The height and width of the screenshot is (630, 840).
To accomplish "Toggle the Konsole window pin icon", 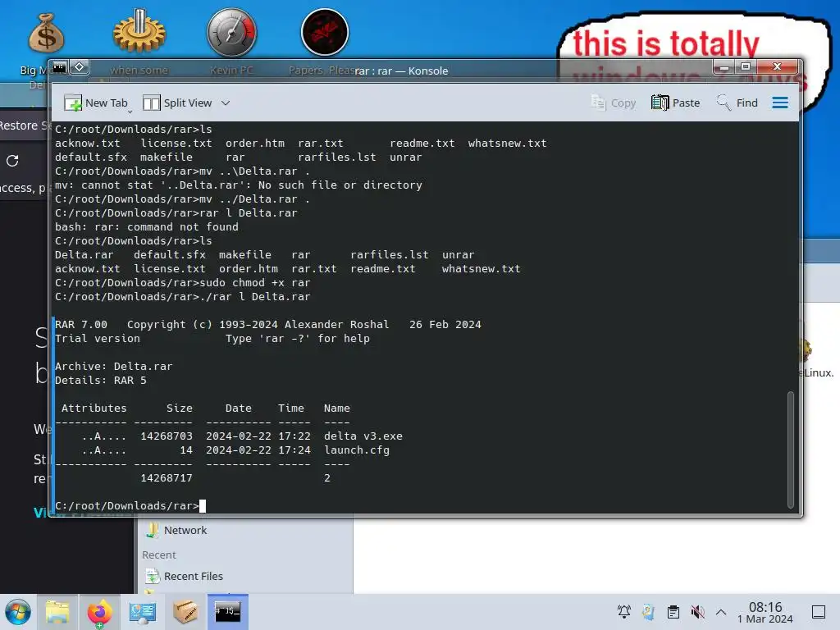I will 80,67.
